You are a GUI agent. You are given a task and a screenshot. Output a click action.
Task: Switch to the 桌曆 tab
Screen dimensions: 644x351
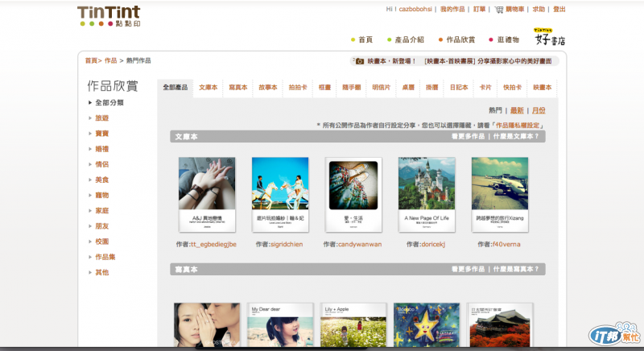408,88
